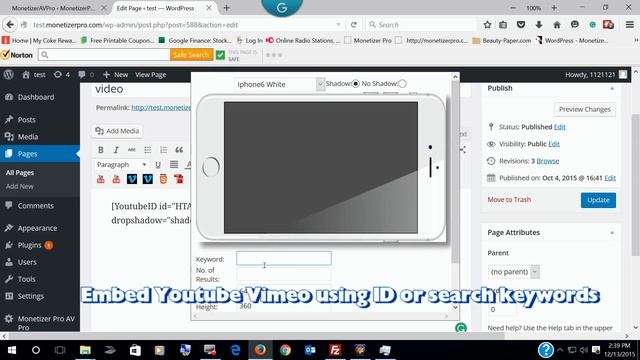The width and height of the screenshot is (640, 360).
Task: Click the HTML5 video embed icon
Action: point(163,179)
